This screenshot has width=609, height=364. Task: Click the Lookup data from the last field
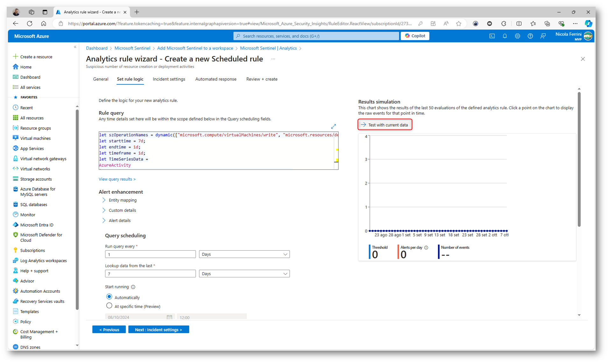(x=150, y=274)
